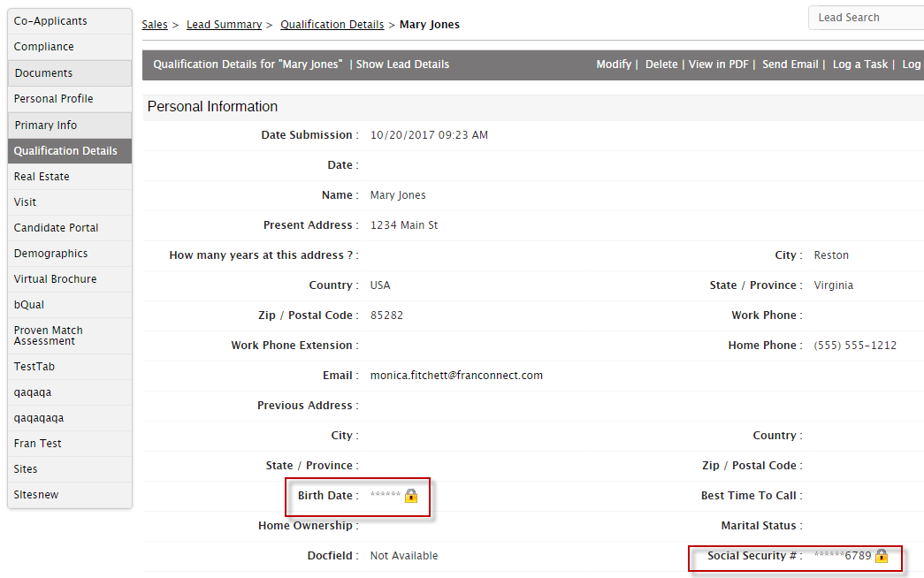Screen dimensions: 924x578
Task: Open the TestTab sidebar item
Action: pos(70,367)
